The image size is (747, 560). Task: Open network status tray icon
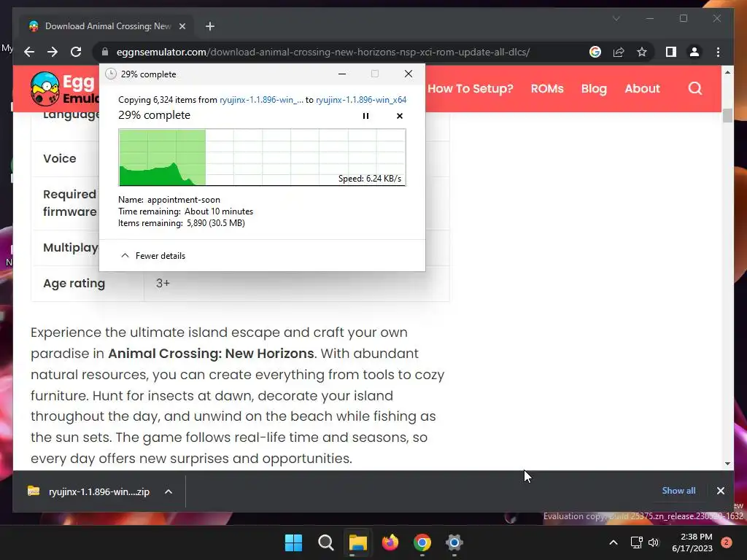tap(636, 542)
